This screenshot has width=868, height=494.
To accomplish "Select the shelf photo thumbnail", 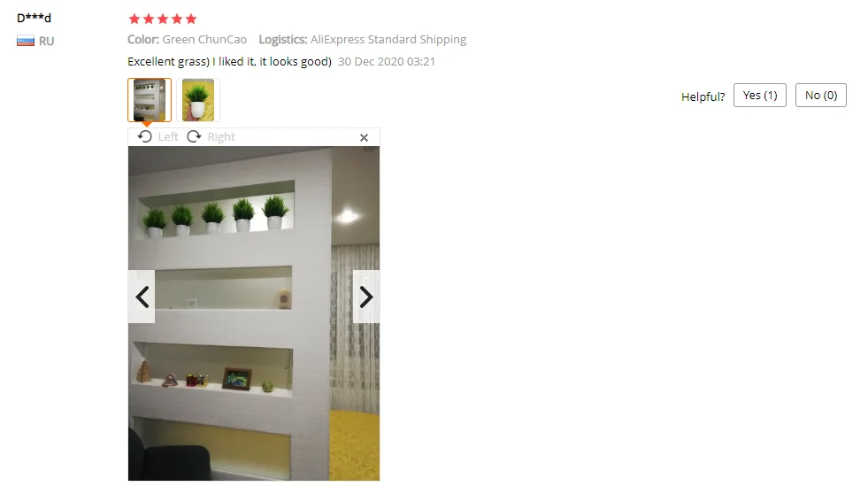I will pyautogui.click(x=150, y=100).
